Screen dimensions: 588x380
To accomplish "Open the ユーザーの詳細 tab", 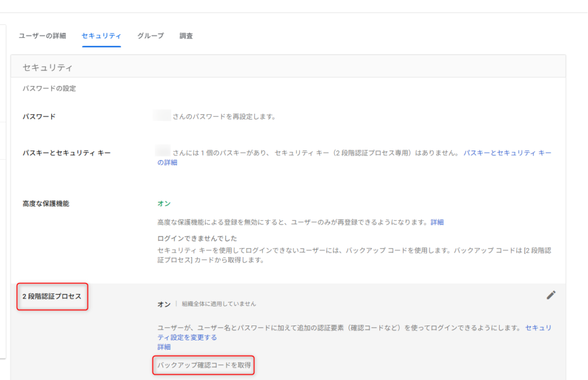I will coord(42,36).
